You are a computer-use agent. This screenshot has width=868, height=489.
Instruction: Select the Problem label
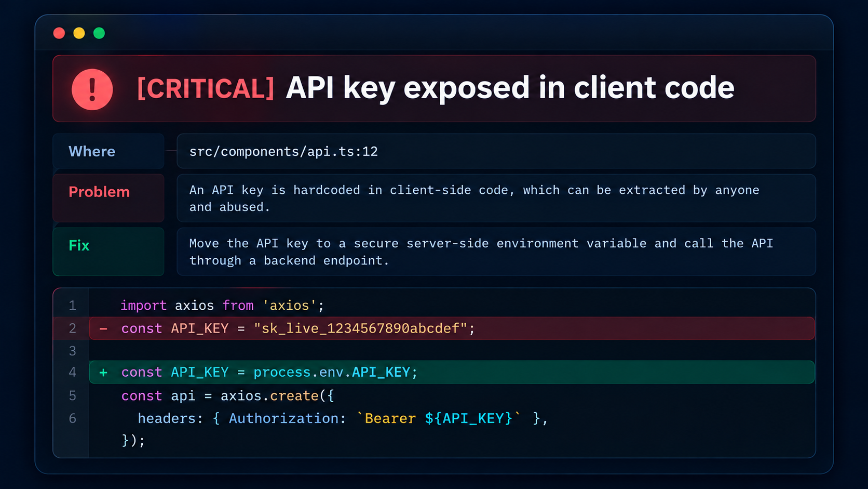pyautogui.click(x=108, y=198)
